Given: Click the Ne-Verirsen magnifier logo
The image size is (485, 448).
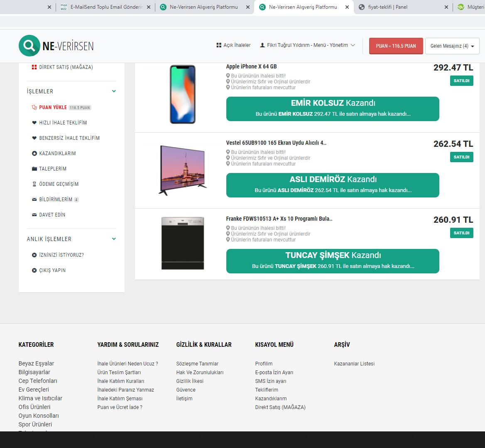Looking at the screenshot, I should coord(29,46).
